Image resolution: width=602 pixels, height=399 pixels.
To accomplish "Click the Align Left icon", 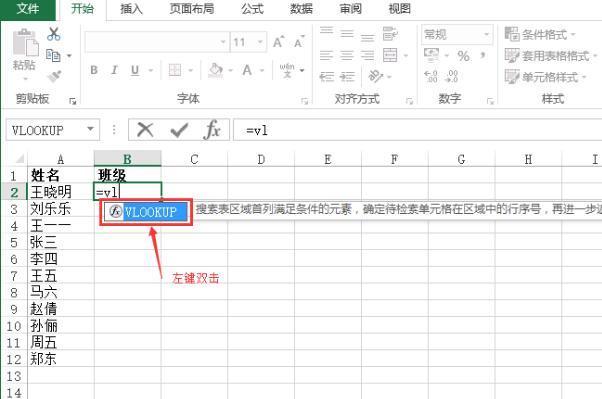I will coord(326,55).
